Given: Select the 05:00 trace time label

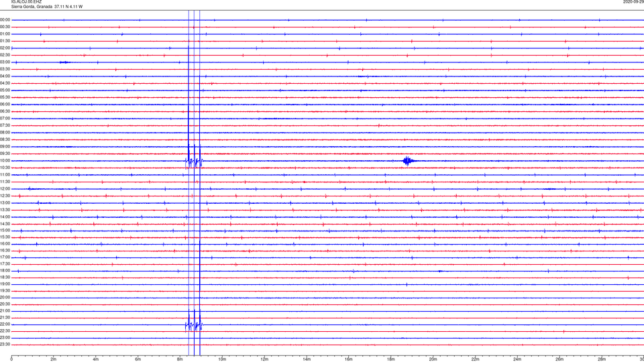Looking at the screenshot, I should (x=5, y=90).
